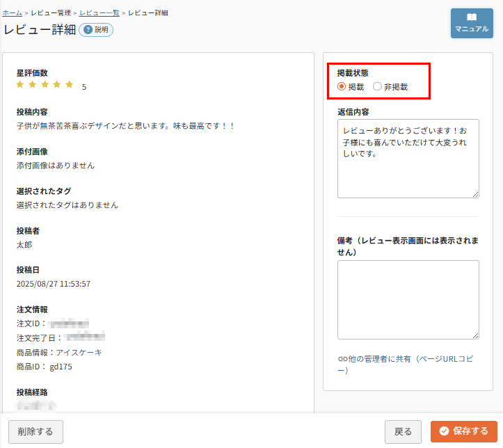Click the resize grip of 返信内容 box
Viewport: 503px width, 448px height.
click(x=475, y=194)
